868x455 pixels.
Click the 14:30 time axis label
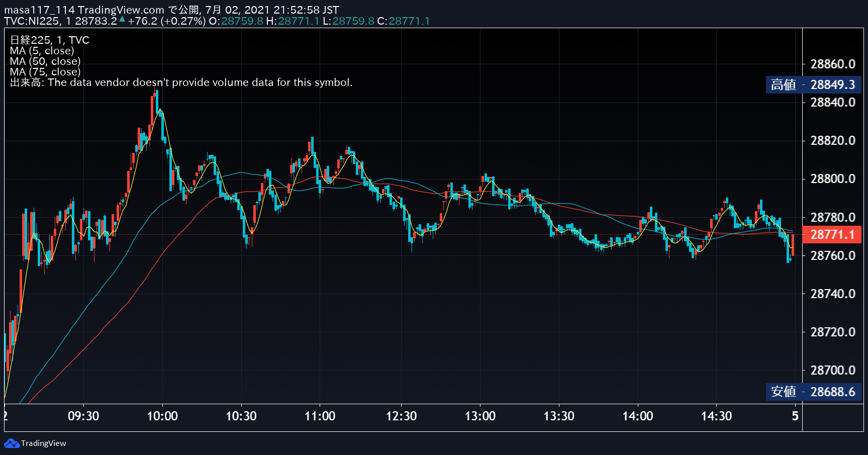pyautogui.click(x=717, y=416)
